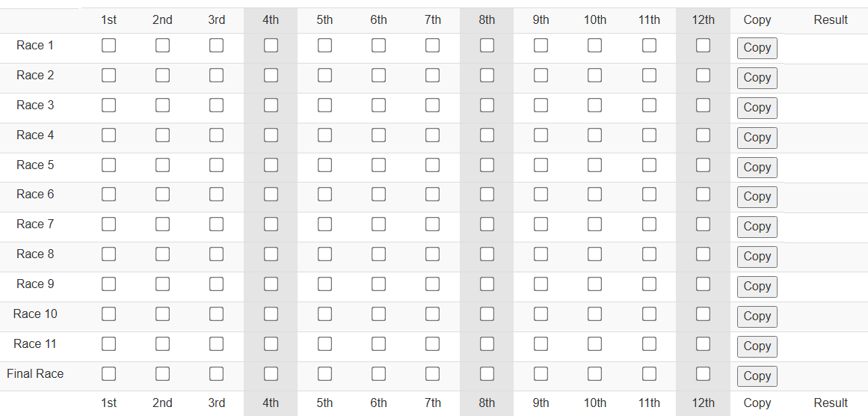The image size is (868, 419).
Task: Click the top 12th column header
Action: [703, 20]
